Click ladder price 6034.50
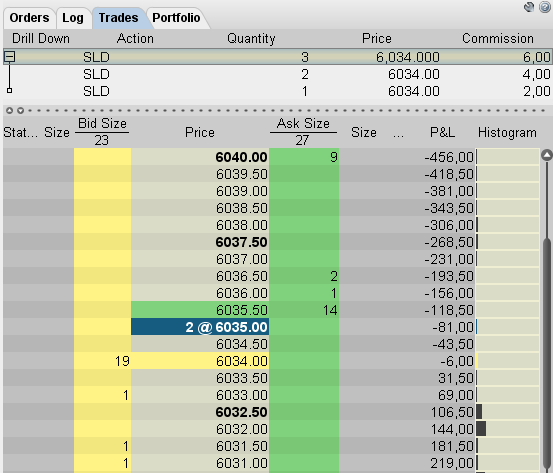Viewport: 553px width, 473px height. [242, 344]
